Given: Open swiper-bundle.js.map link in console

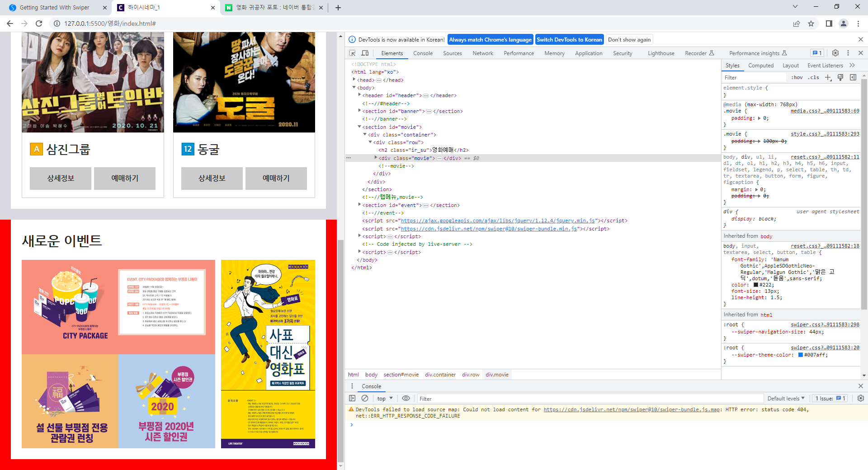Looking at the screenshot, I should tap(632, 410).
